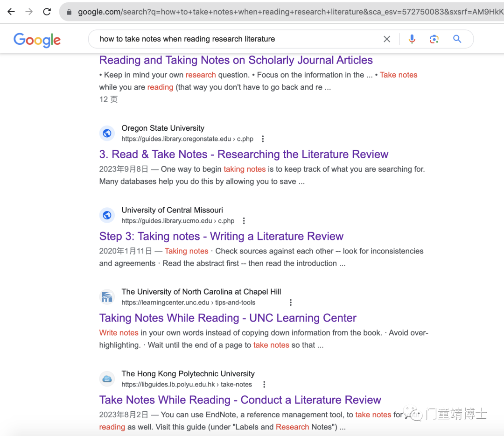The height and width of the screenshot is (436, 504).
Task: Open more options for Oregon State result
Action: coord(263,139)
